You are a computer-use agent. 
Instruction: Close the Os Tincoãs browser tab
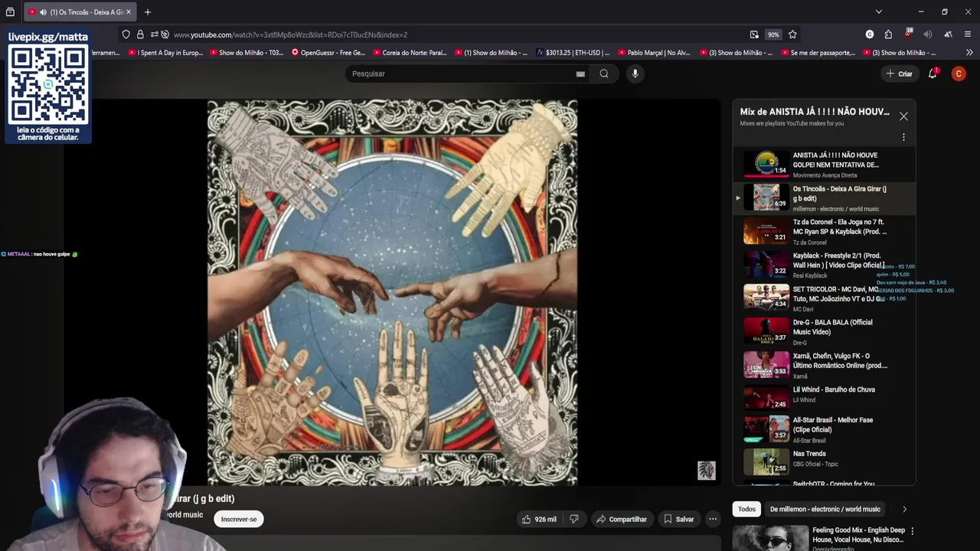click(x=129, y=12)
